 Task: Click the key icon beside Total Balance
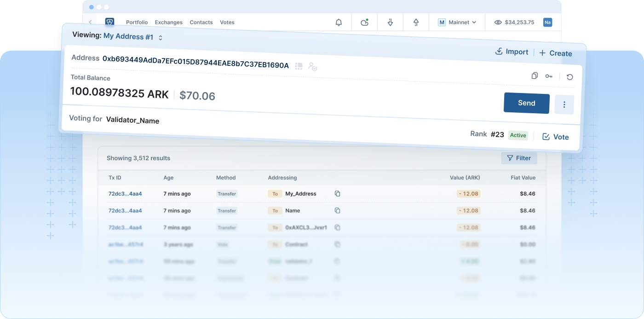(549, 76)
